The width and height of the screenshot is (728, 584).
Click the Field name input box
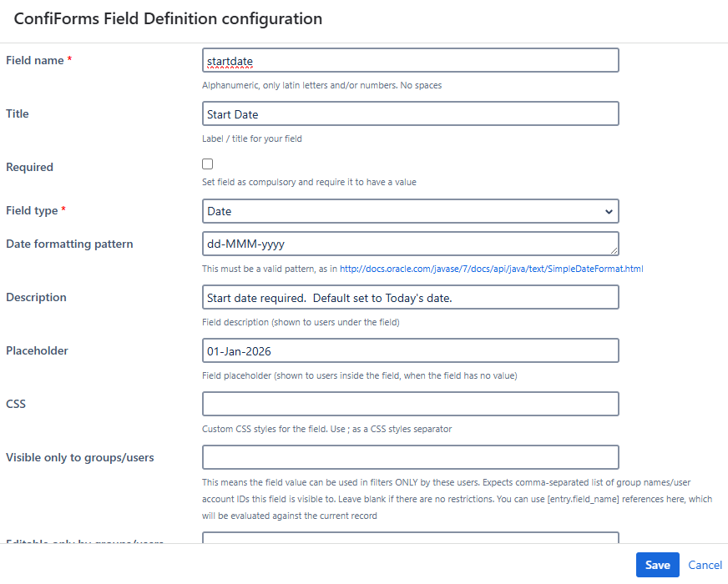(x=410, y=60)
